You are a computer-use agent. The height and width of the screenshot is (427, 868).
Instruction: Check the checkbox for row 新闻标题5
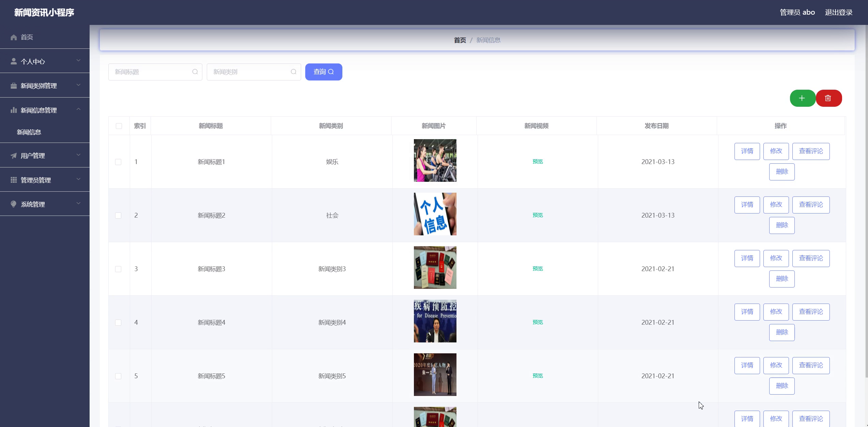(118, 376)
